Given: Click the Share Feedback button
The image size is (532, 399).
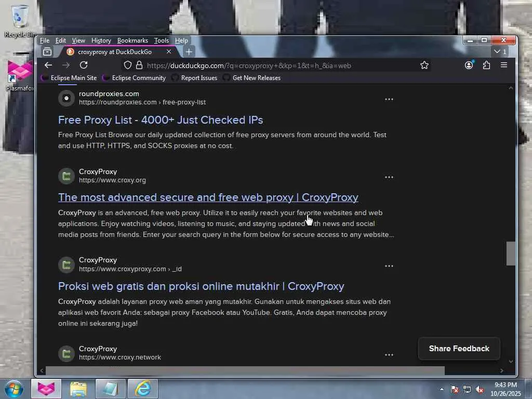Looking at the screenshot, I should (459, 349).
